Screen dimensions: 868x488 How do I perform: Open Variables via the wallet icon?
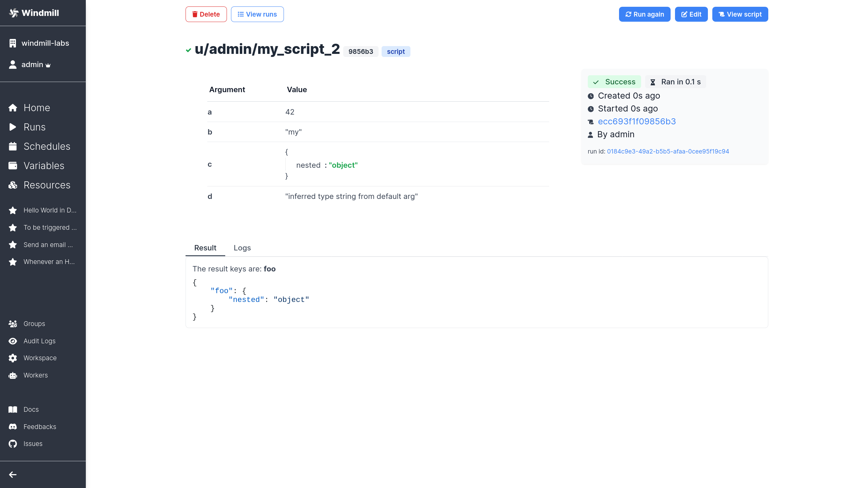point(13,166)
